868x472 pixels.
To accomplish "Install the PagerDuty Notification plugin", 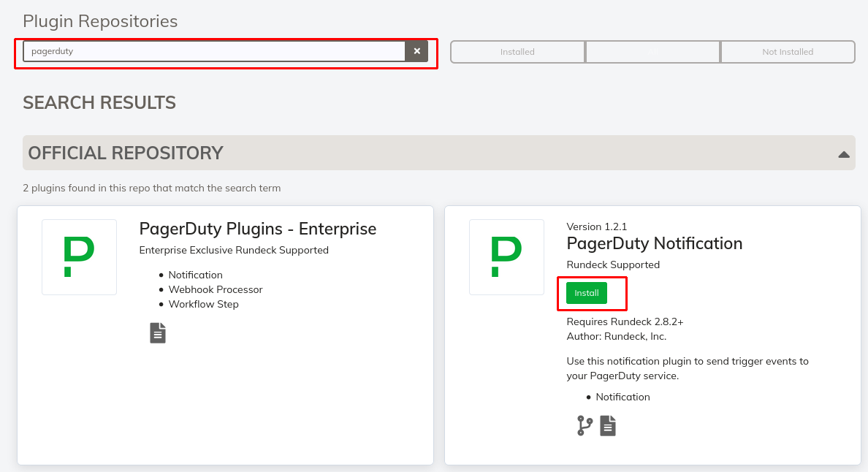I will point(587,293).
